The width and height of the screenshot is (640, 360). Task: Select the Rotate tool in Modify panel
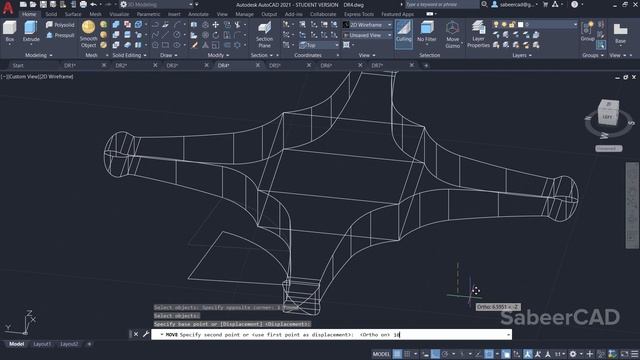216,35
